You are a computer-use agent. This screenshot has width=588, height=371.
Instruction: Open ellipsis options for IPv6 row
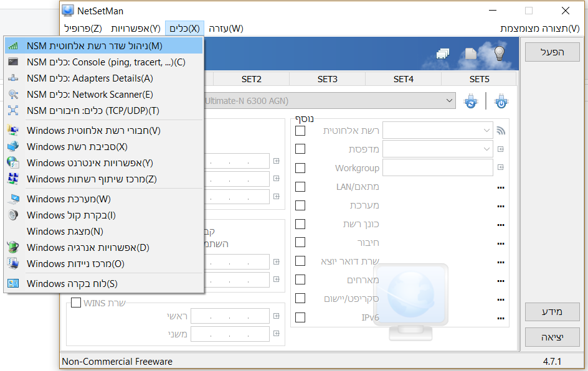pyautogui.click(x=501, y=319)
